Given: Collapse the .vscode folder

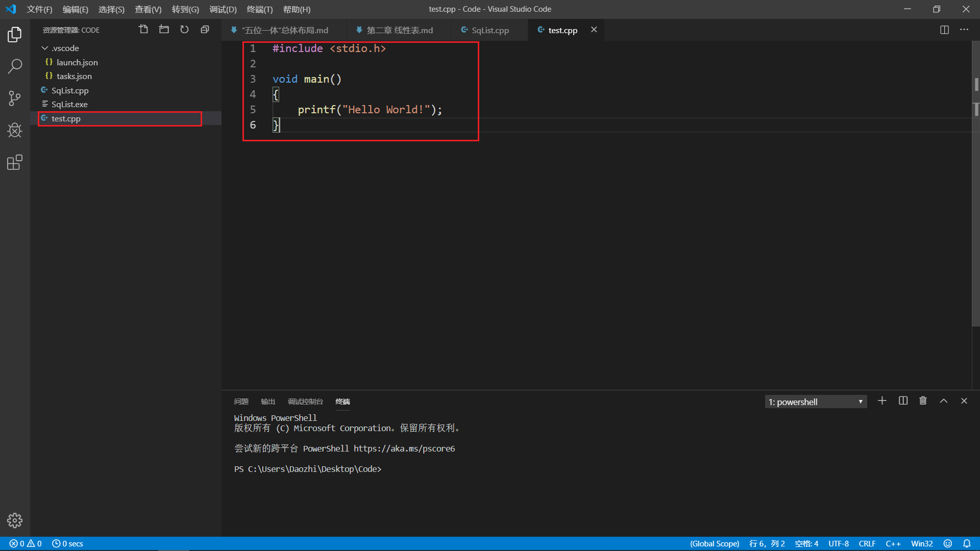Looking at the screenshot, I should click(45, 48).
